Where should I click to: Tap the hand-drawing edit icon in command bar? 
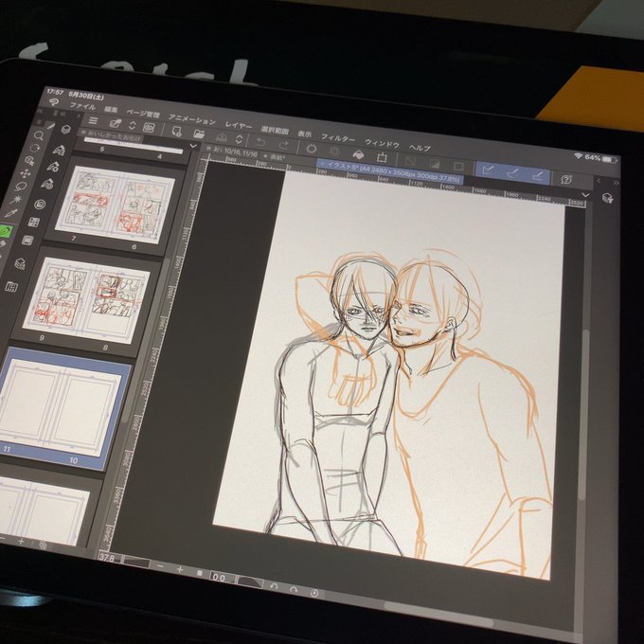click(116, 123)
